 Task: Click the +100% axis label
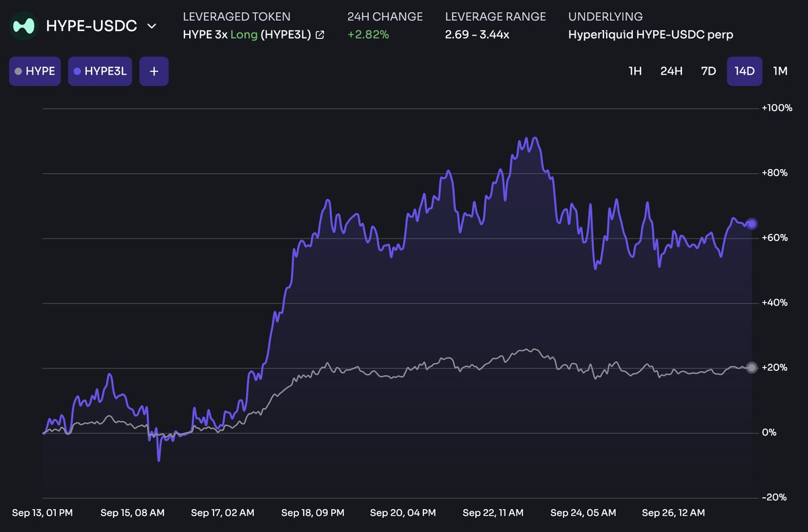[x=777, y=108]
